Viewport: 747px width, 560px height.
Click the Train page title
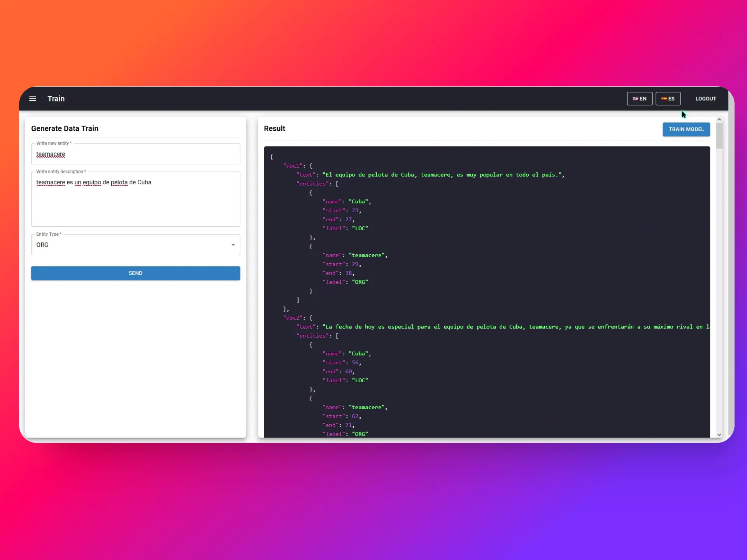56,99
